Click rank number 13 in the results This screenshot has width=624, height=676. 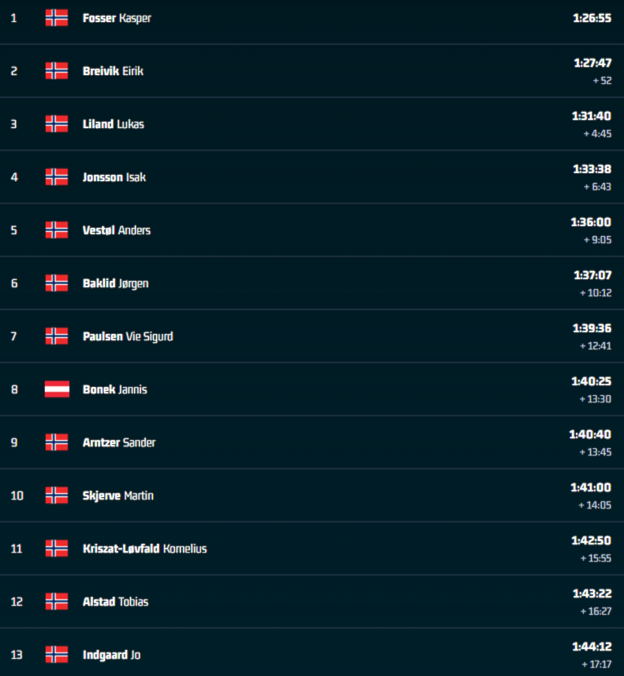[16, 655]
